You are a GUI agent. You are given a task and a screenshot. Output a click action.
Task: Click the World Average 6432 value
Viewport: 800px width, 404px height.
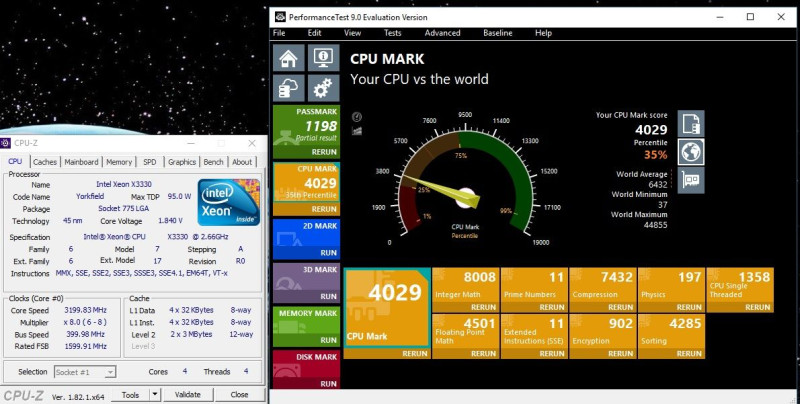pos(657,184)
